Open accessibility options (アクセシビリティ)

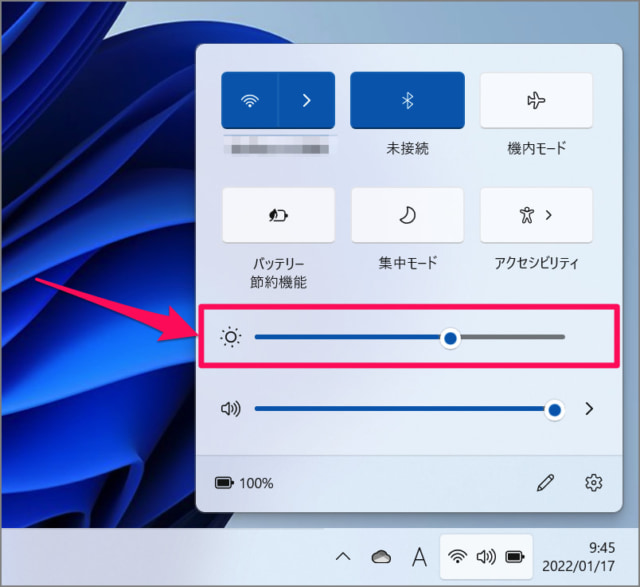click(x=536, y=215)
